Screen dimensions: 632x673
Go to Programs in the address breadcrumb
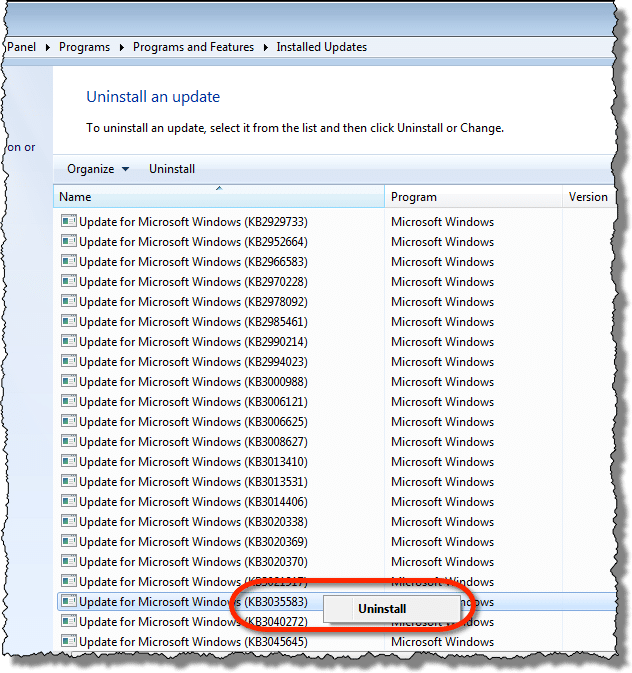[84, 47]
